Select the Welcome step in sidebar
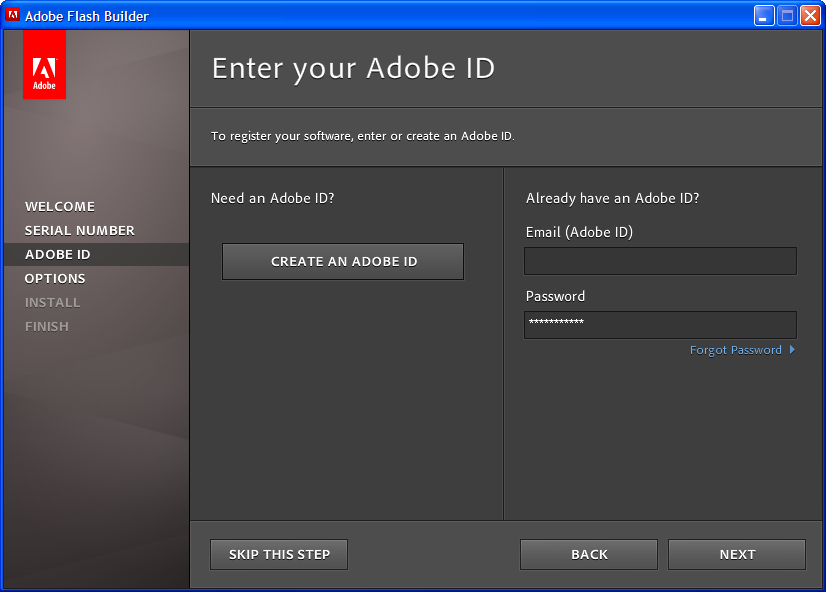826x592 pixels. 60,206
